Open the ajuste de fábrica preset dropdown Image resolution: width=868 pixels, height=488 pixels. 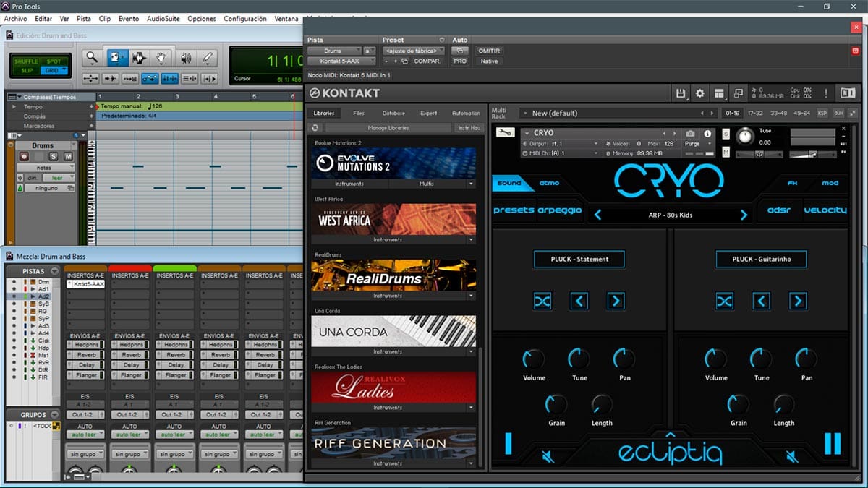point(412,51)
